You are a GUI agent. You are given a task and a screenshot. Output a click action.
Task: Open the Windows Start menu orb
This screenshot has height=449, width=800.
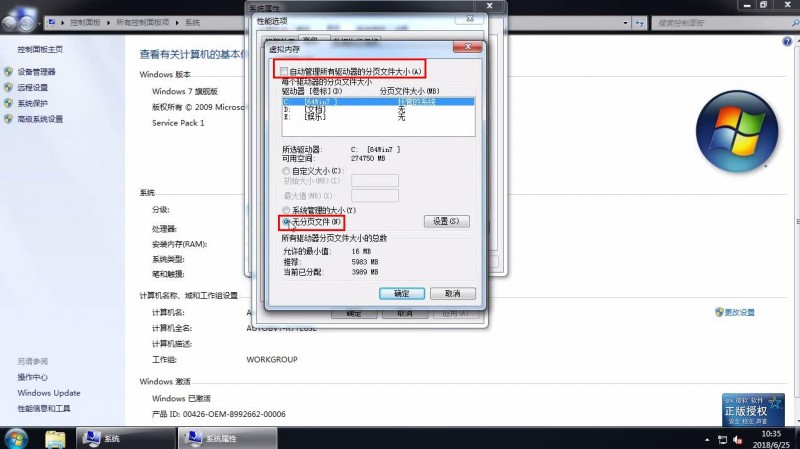tap(16, 438)
